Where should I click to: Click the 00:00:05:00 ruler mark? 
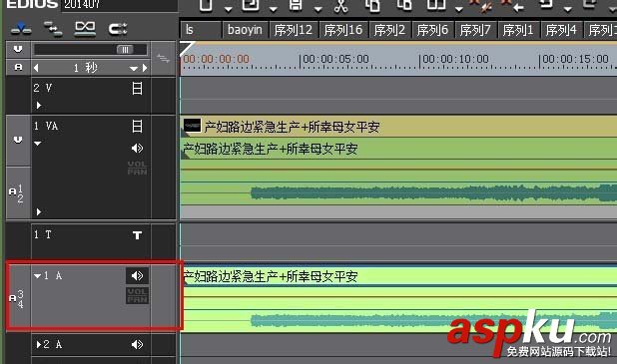[335, 60]
